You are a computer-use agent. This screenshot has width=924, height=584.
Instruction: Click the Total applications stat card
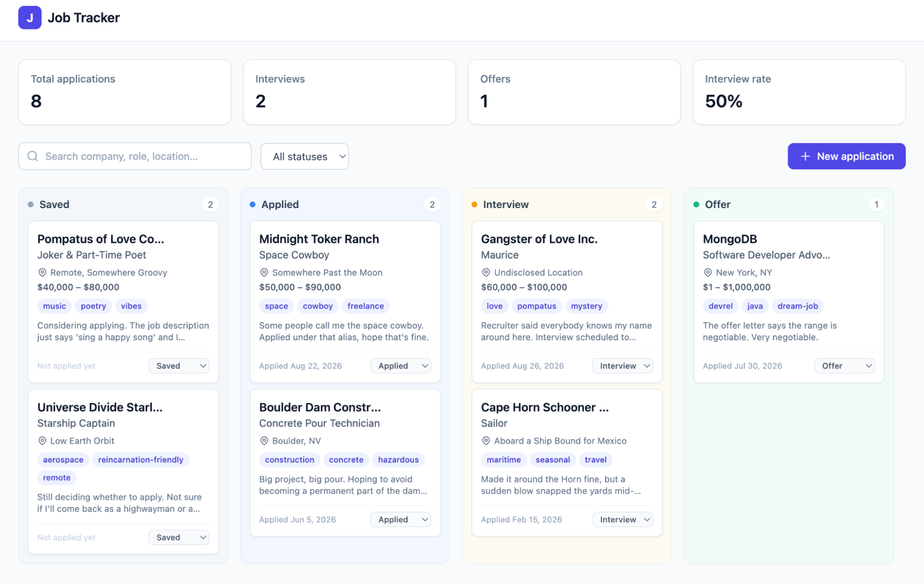coord(125,92)
